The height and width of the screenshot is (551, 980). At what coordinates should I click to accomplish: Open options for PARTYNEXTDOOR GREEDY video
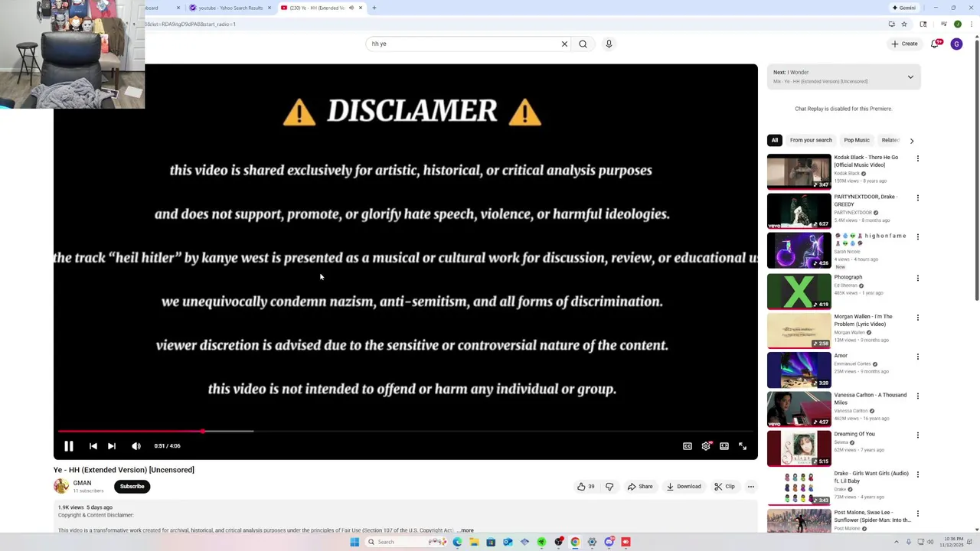click(x=917, y=197)
